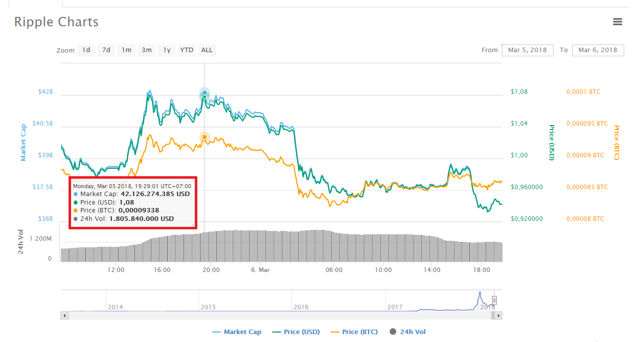Click the $39B market cap axis label
Image resolution: width=644 pixels, height=342 pixels.
[45, 155]
